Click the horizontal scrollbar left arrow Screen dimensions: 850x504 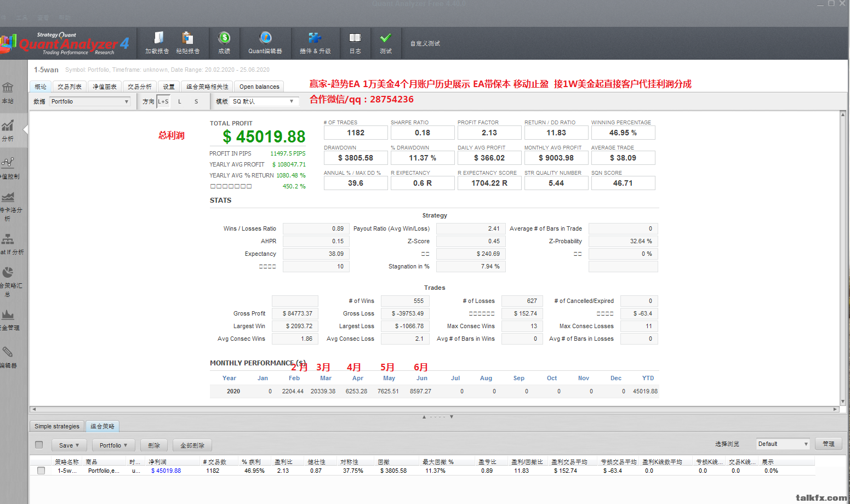[34, 409]
